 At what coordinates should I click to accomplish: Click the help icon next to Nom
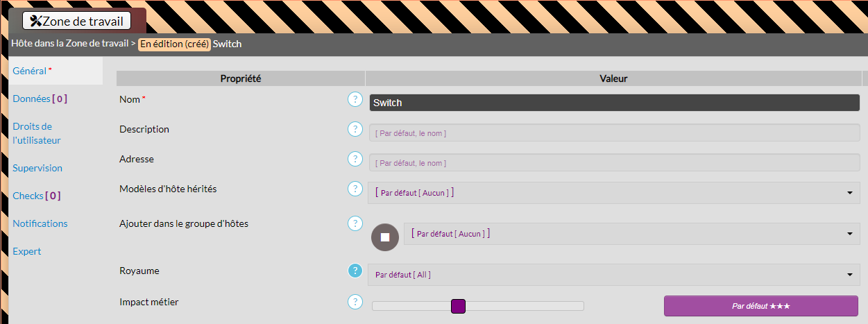pos(355,99)
